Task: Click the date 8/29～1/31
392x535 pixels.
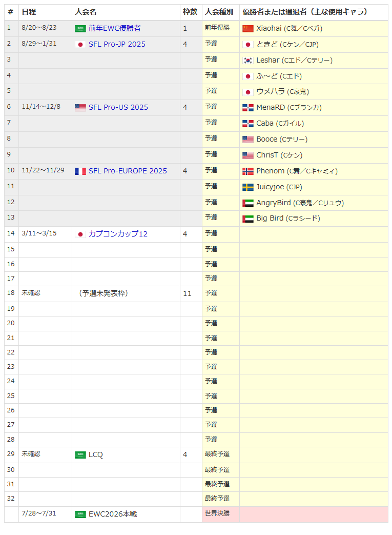Action: (x=39, y=44)
